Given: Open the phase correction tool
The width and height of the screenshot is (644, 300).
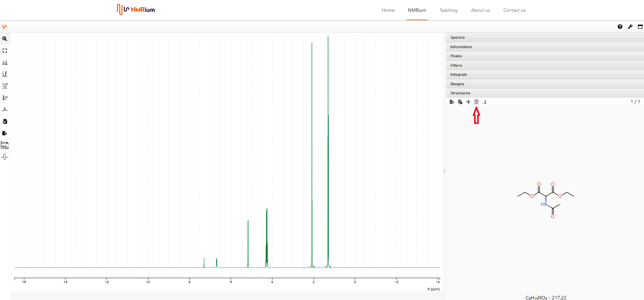Looking at the screenshot, I should (5, 98).
